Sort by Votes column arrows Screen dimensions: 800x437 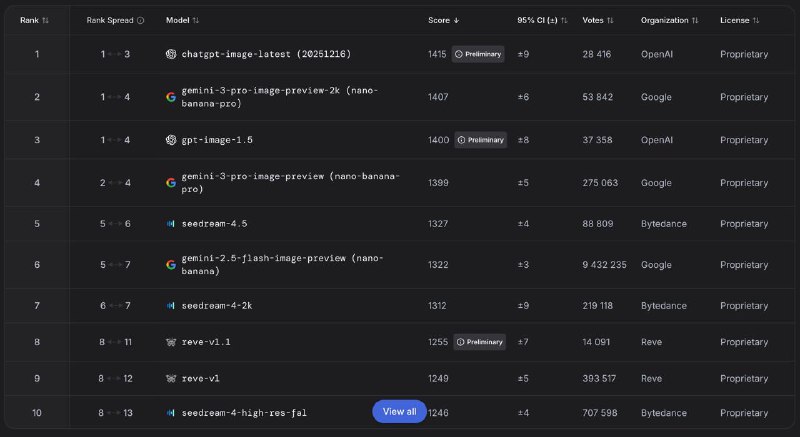click(610, 20)
